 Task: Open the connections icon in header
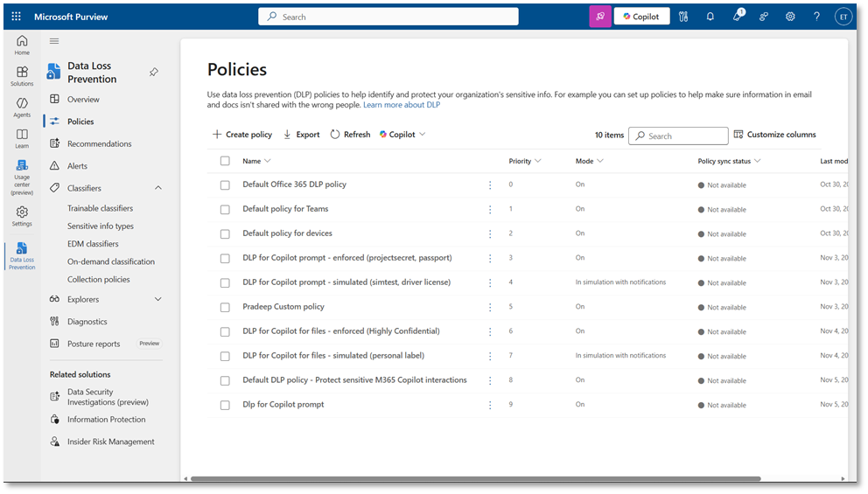point(763,17)
